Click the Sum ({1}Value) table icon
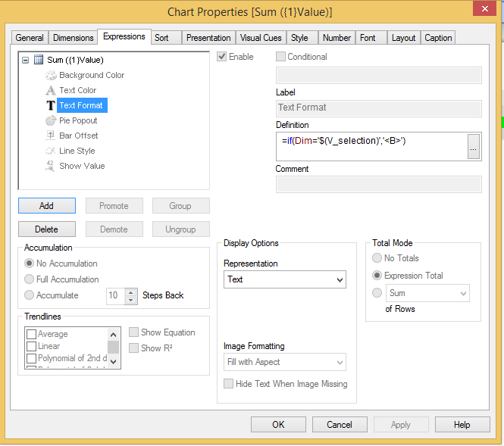 [39, 60]
